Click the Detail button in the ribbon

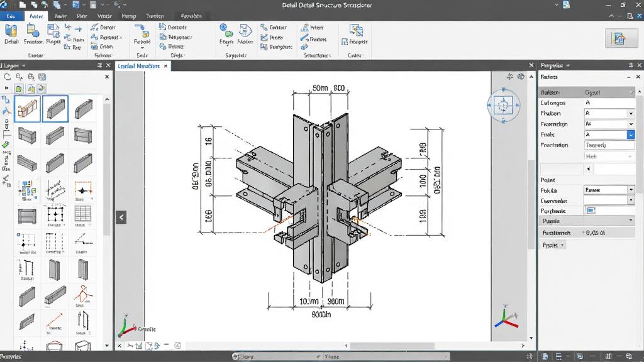point(11,34)
